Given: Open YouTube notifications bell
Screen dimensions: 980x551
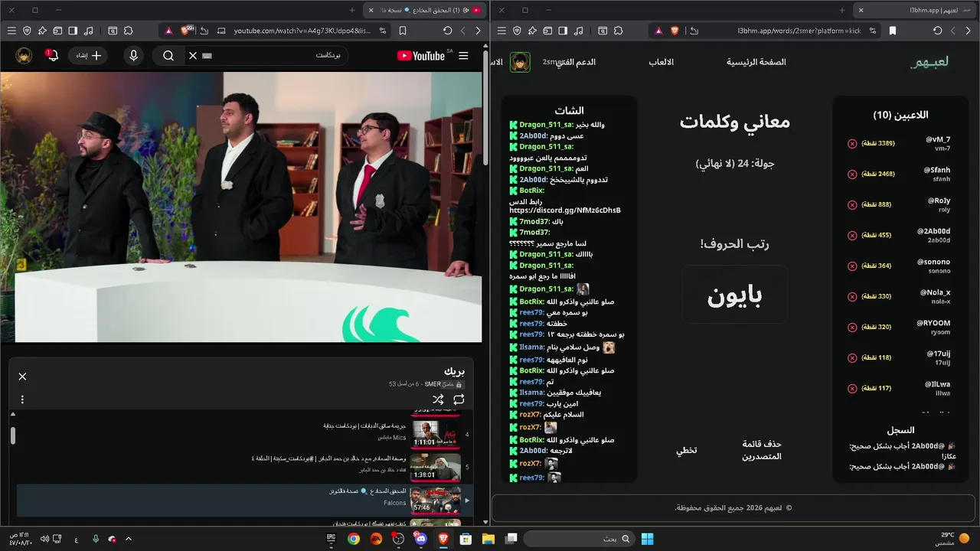Looking at the screenshot, I should point(52,55).
